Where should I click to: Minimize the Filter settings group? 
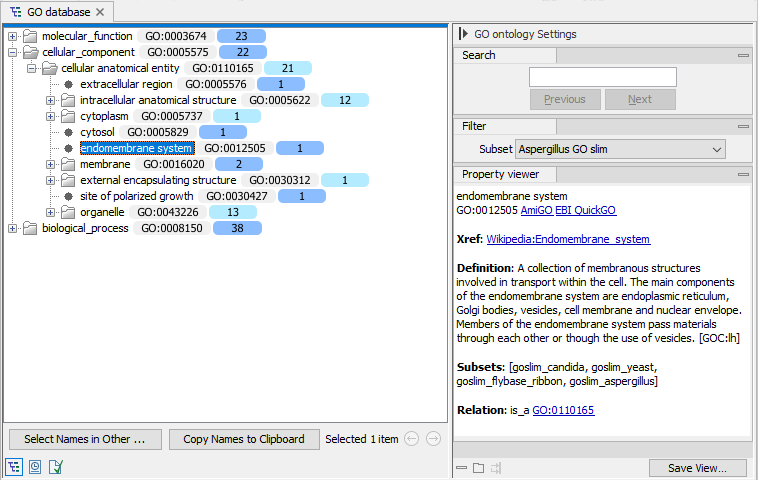tap(743, 127)
